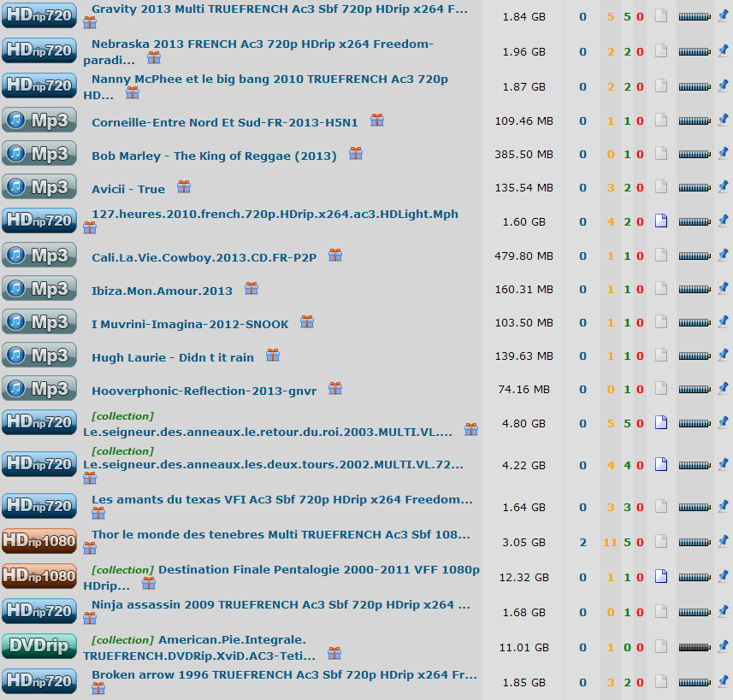Click the empty NFO icon on Ninja assassin row

coord(661,611)
